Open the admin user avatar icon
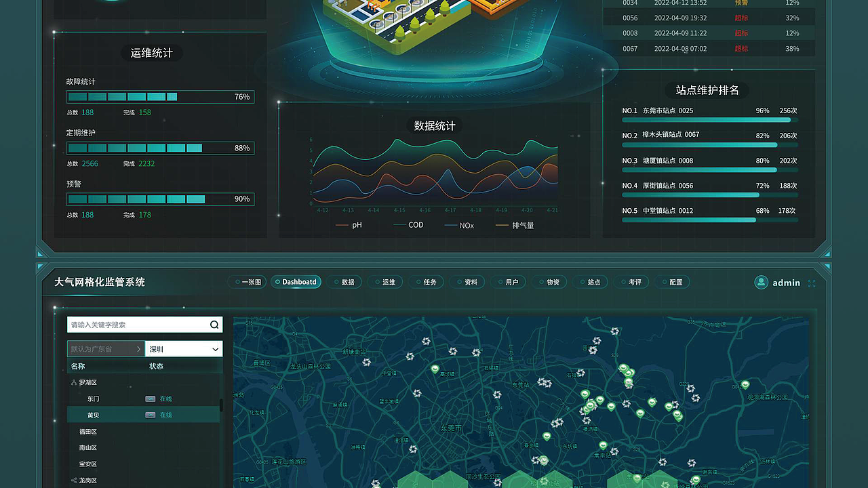 [x=762, y=283]
